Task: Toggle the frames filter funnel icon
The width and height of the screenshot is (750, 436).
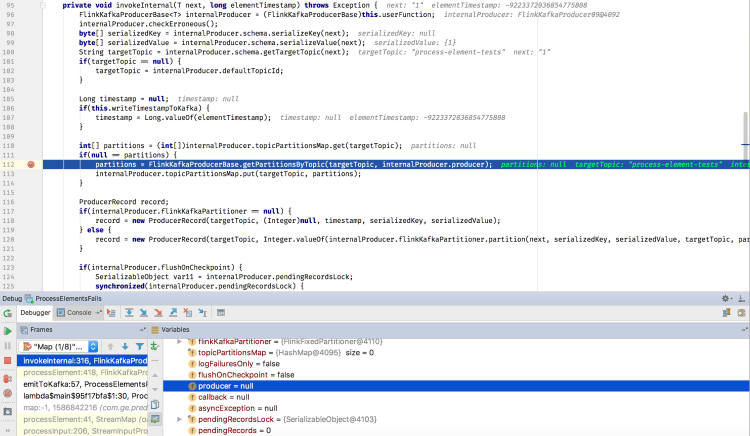Action: (x=138, y=346)
